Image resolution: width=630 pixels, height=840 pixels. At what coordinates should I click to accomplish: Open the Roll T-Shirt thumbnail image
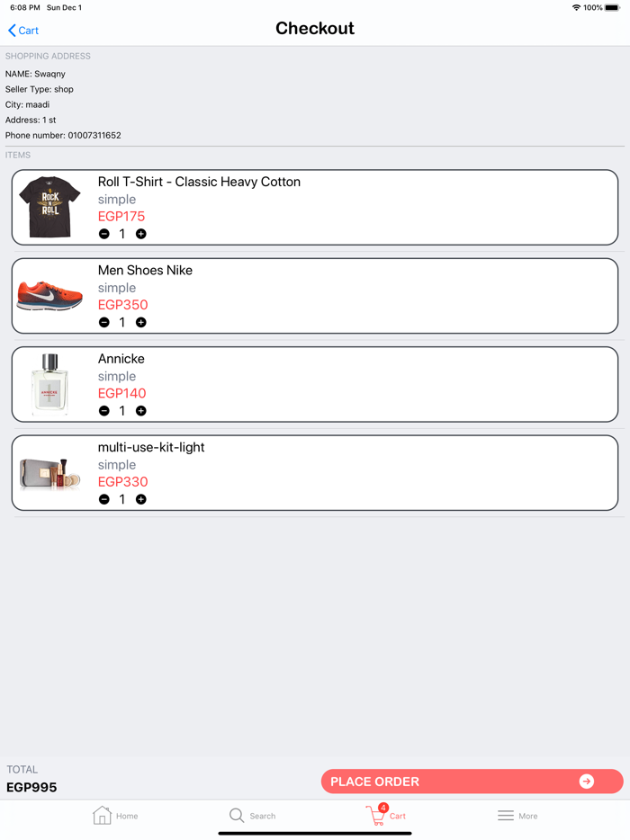49,206
